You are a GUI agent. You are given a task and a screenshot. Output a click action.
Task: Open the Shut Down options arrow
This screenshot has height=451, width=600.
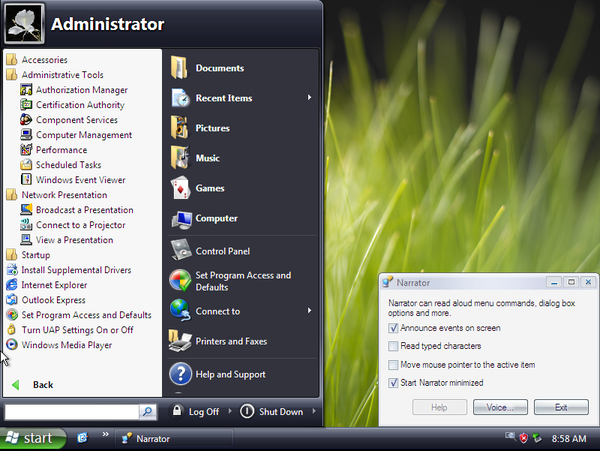[x=314, y=411]
